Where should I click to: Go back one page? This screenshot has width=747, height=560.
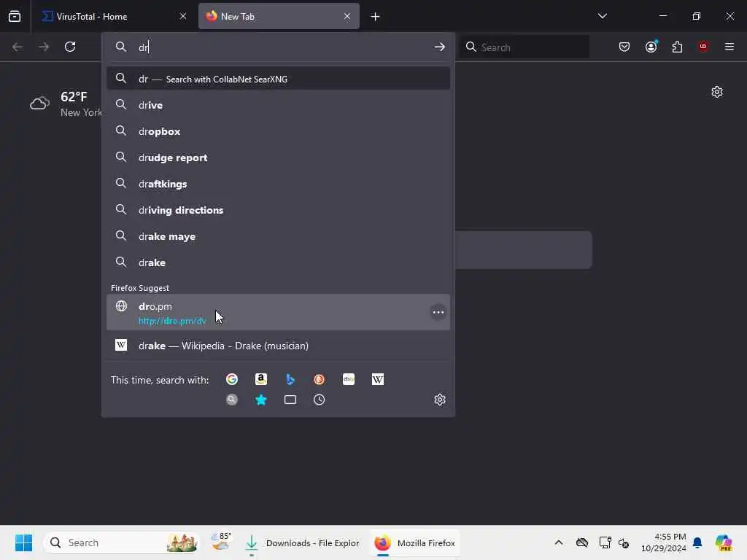pos(18,47)
